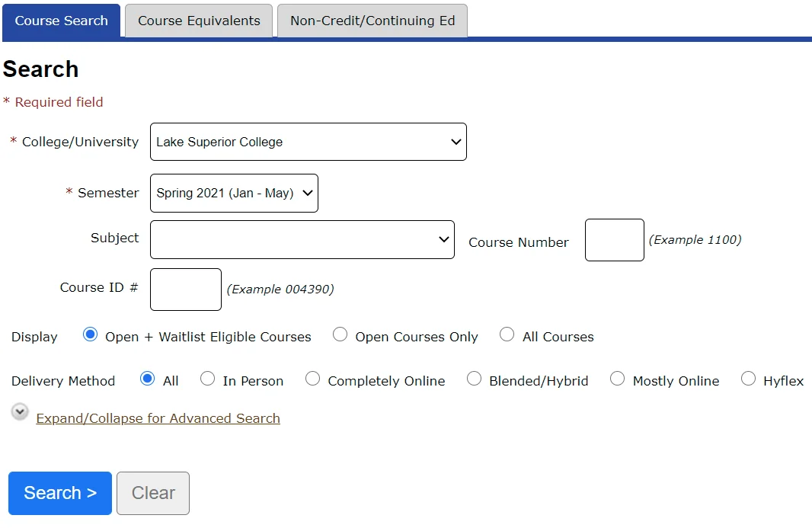812x528 pixels.
Task: Open the Subject dropdown
Action: point(302,239)
